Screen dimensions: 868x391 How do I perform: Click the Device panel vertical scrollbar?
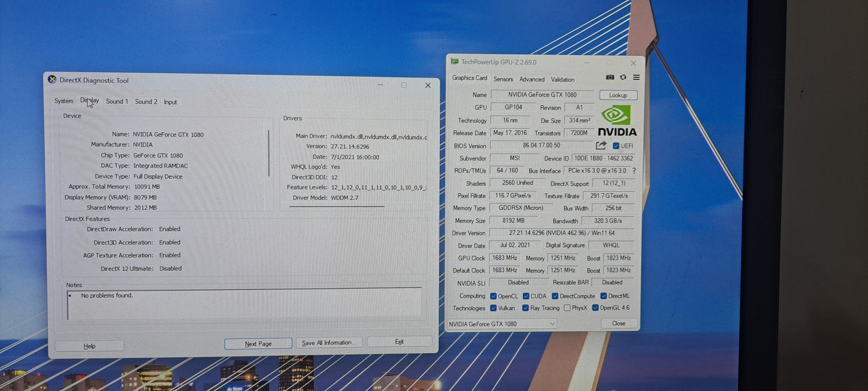(269, 154)
